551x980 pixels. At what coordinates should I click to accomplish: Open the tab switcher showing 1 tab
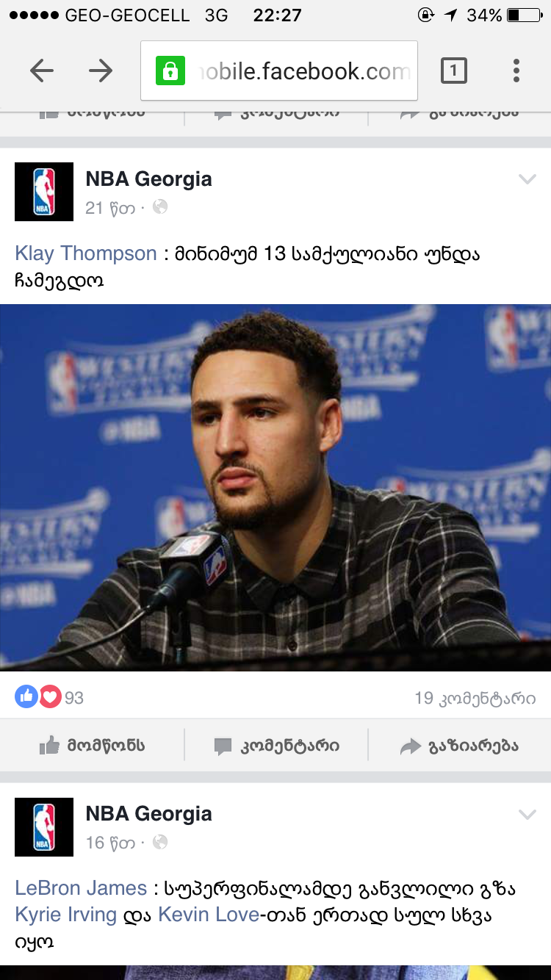[453, 71]
